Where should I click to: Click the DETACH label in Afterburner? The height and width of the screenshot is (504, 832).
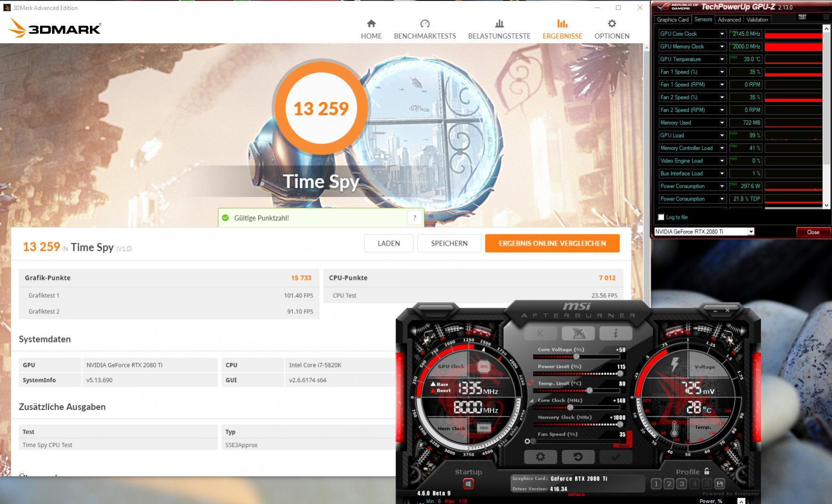(576, 495)
